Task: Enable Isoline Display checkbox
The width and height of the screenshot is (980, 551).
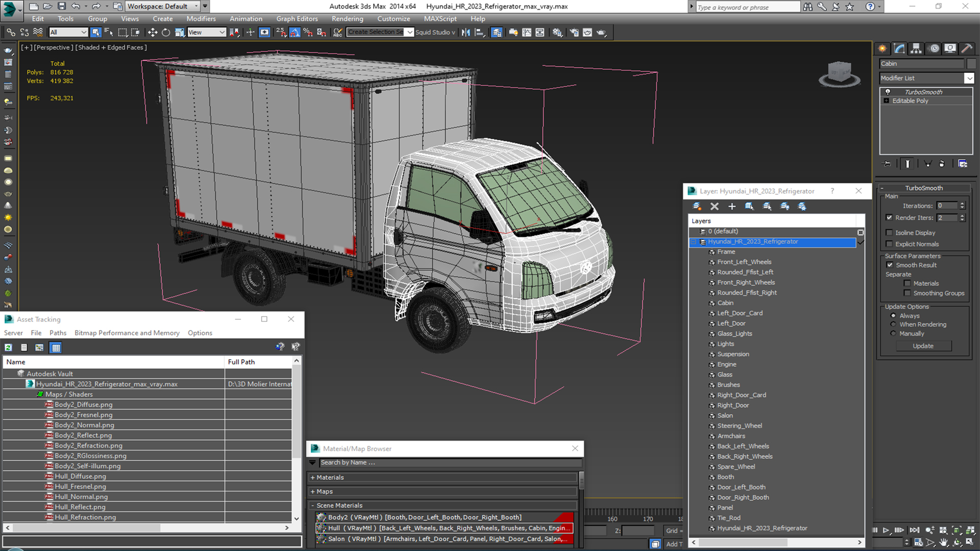Action: pyautogui.click(x=890, y=233)
